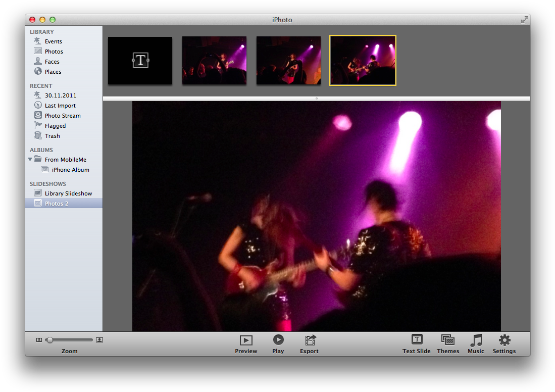
Task: Click the Zoom slider handle
Action: point(49,340)
